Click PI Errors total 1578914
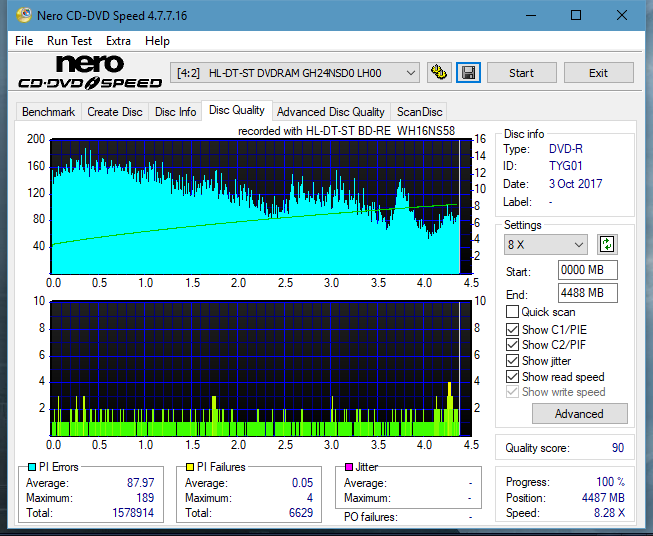Screen dimensions: 653x536 click(133, 513)
